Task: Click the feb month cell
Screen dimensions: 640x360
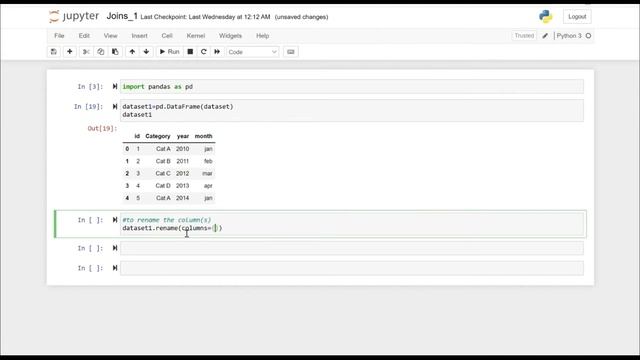Action: [x=208, y=161]
